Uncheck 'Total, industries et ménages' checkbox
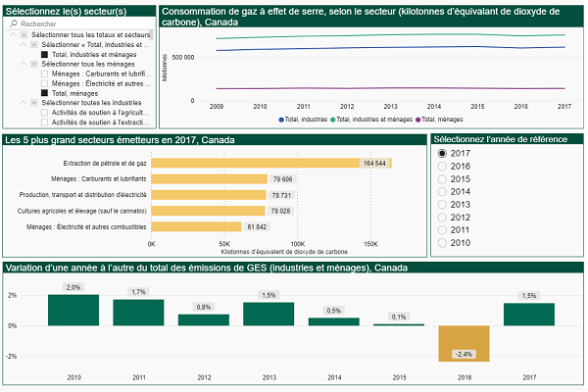 point(45,54)
